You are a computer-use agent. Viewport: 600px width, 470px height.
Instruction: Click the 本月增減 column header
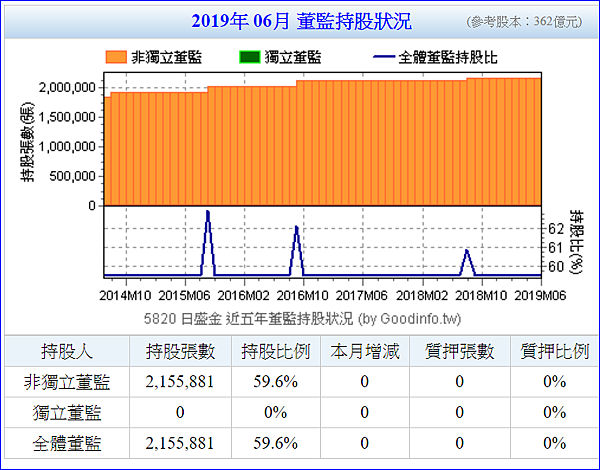365,351
